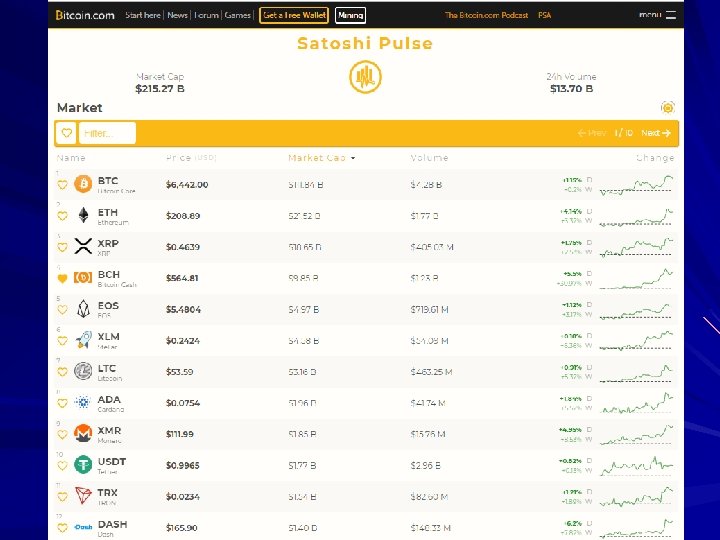Click the Cardano ADA icon
720x540 pixels.
coord(83,402)
